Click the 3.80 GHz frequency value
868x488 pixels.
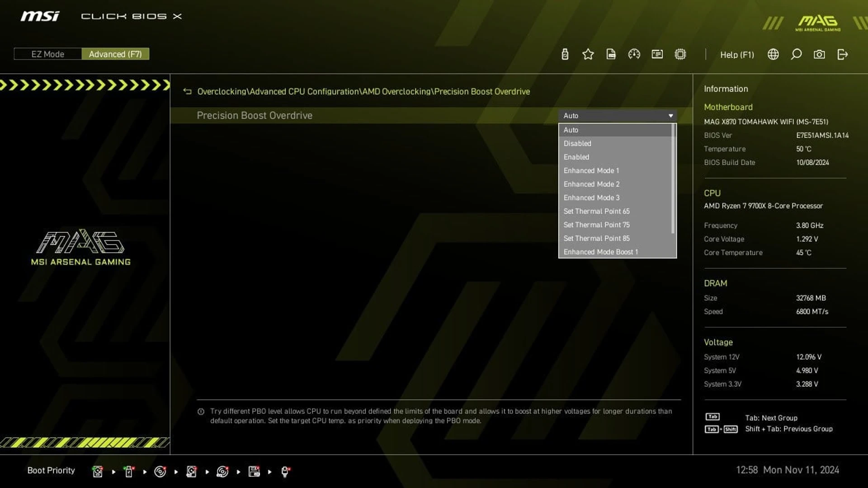coord(810,225)
